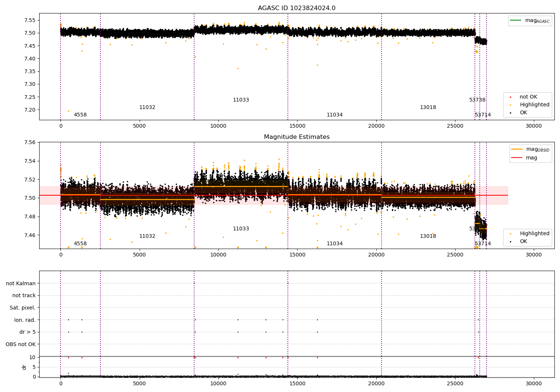Viewport: 560px width, 392px height.
Task: Click obsid label 11032 in the top plot
Action: pos(147,108)
